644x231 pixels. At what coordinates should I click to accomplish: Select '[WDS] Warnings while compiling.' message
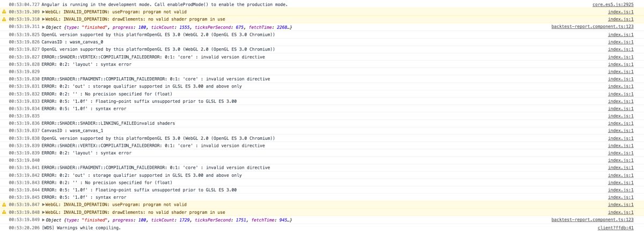[x=81, y=227]
